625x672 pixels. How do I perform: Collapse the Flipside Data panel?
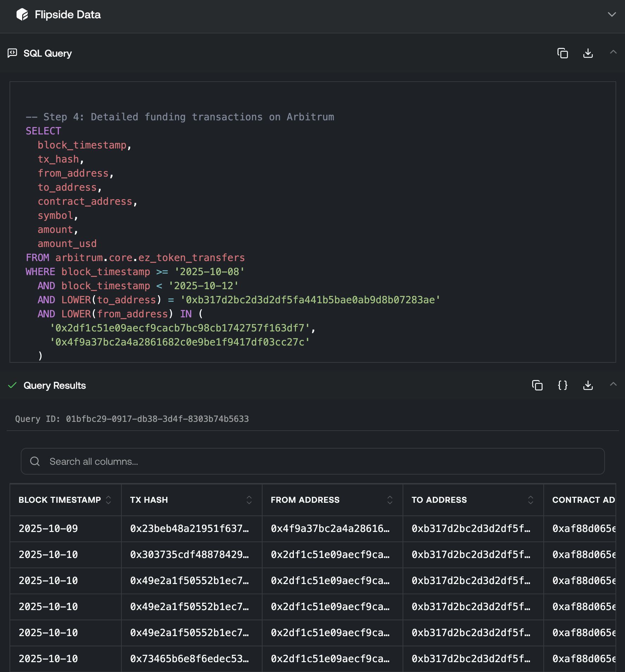pyautogui.click(x=612, y=14)
